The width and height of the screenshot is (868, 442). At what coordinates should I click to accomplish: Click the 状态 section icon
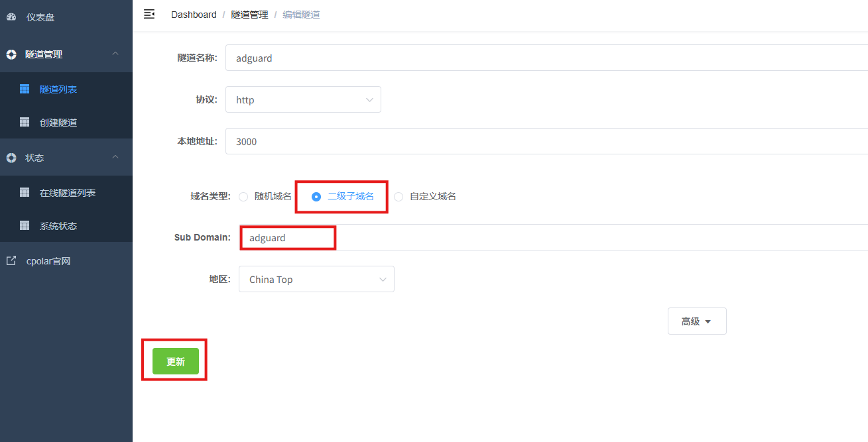click(x=11, y=158)
